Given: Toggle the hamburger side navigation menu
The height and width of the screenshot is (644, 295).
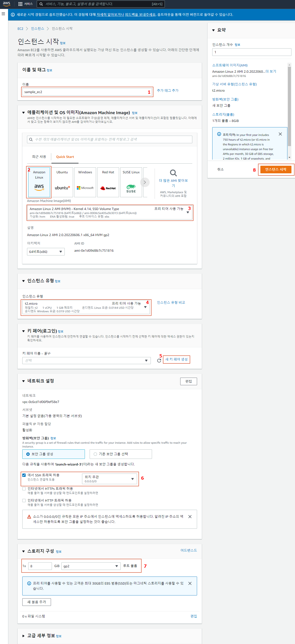Looking at the screenshot, I should coord(3,14).
